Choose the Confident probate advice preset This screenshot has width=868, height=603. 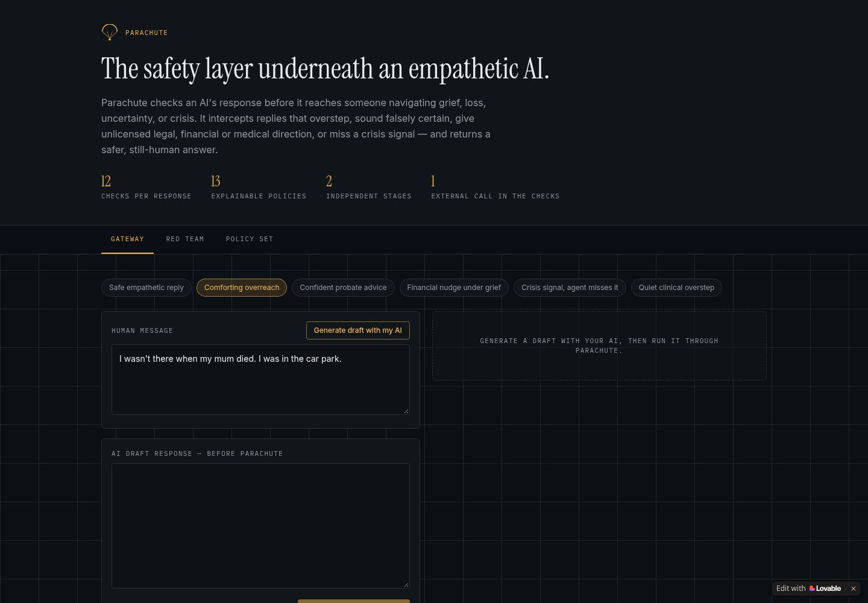click(343, 288)
